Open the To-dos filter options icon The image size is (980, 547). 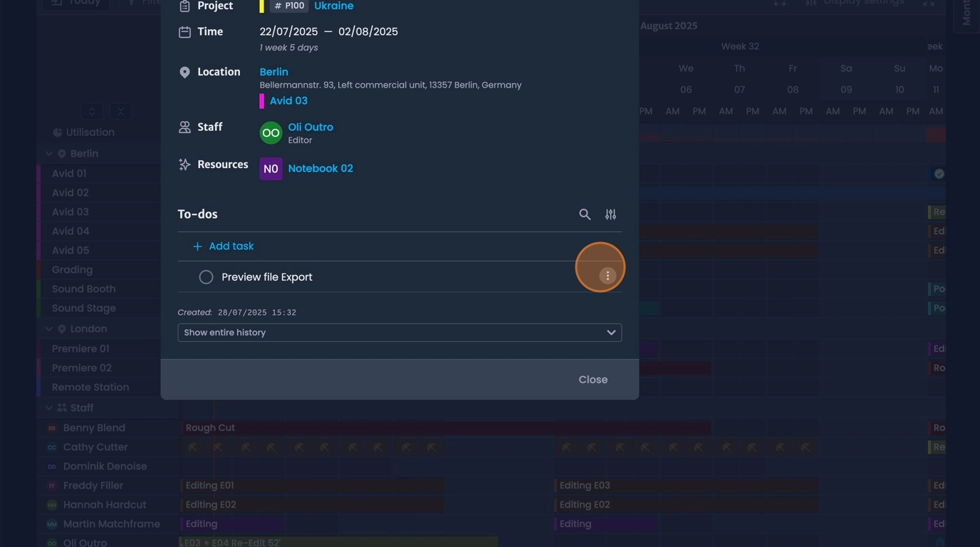point(610,214)
